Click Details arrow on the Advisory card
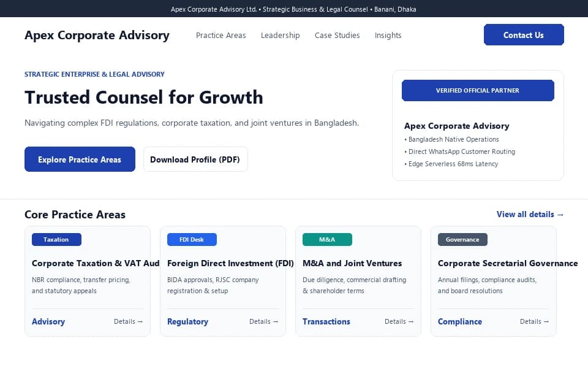The image size is (588, 368). click(x=128, y=321)
